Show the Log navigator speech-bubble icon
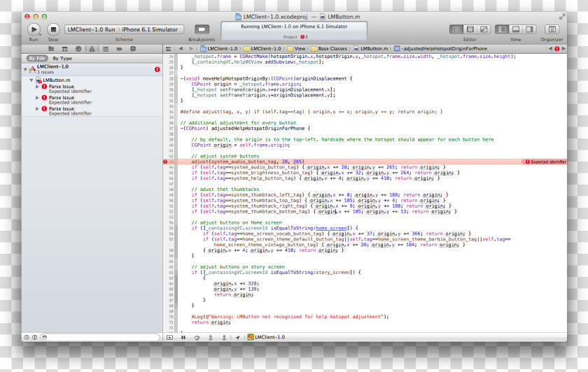Screen dimensions: 588x372 tap(133, 49)
